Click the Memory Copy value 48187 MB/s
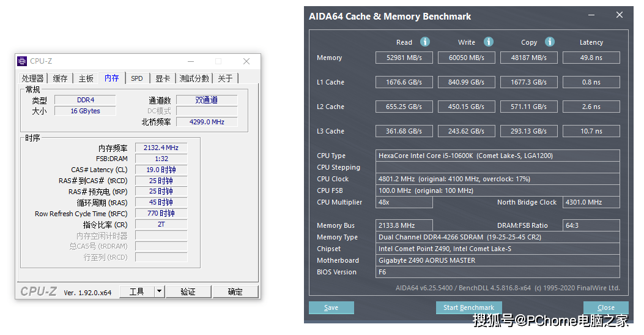Image resolution: width=644 pixels, height=335 pixels. pyautogui.click(x=529, y=58)
